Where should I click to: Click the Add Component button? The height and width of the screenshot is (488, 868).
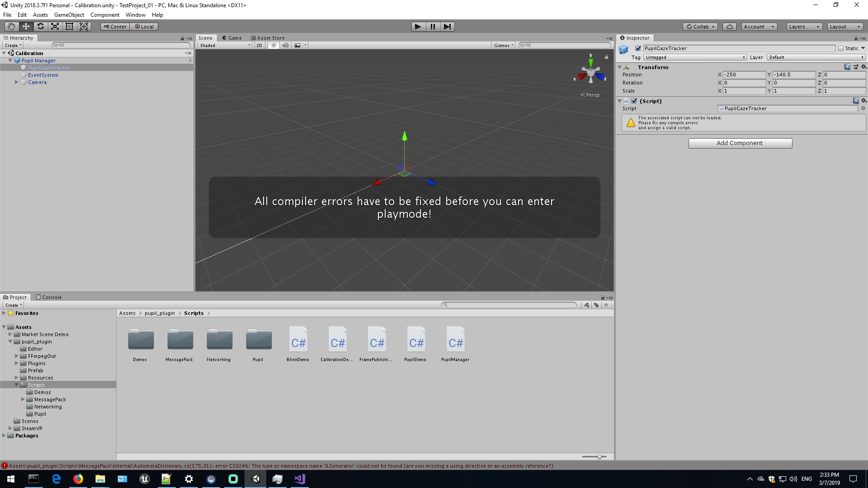pyautogui.click(x=740, y=143)
